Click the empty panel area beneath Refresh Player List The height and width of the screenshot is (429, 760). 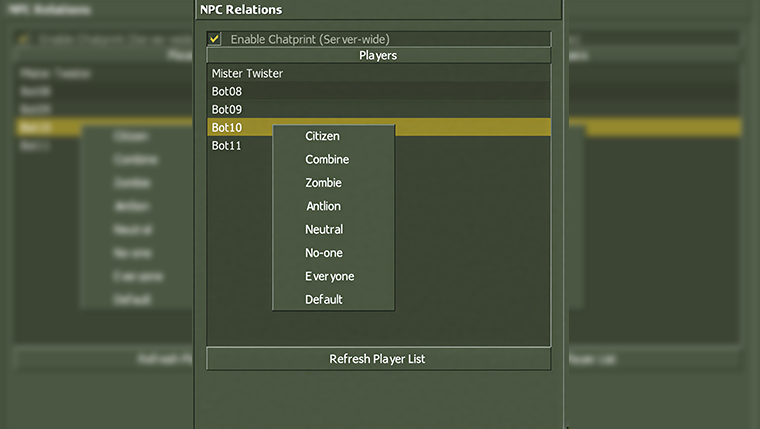[378, 400]
